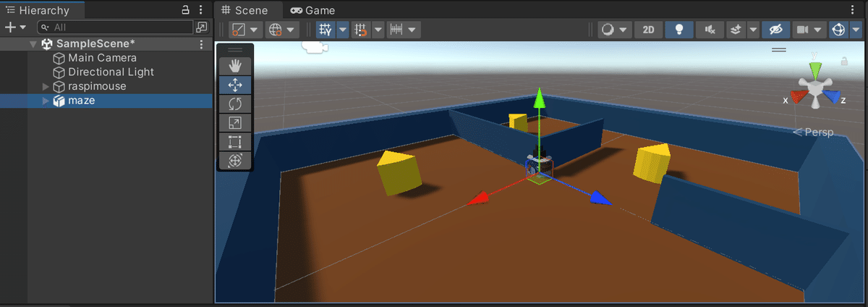Toggle scene audio mute button
Image resolution: width=868 pixels, height=307 pixels.
click(710, 30)
